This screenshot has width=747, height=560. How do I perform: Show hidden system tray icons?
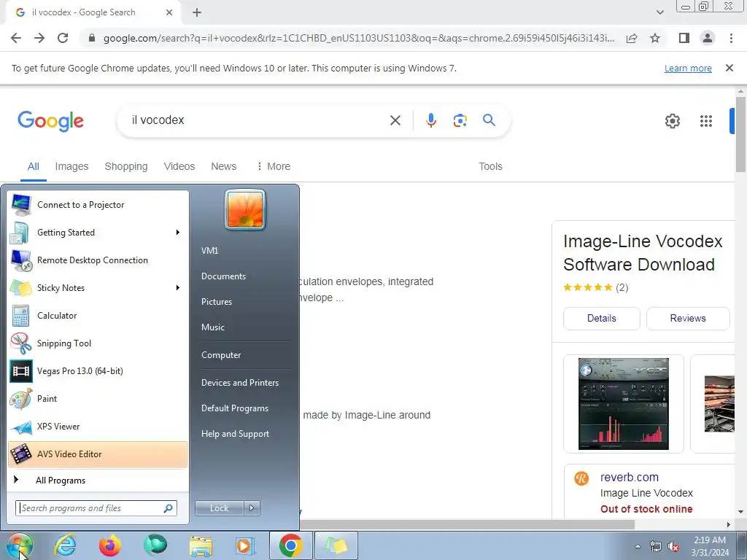(x=638, y=546)
